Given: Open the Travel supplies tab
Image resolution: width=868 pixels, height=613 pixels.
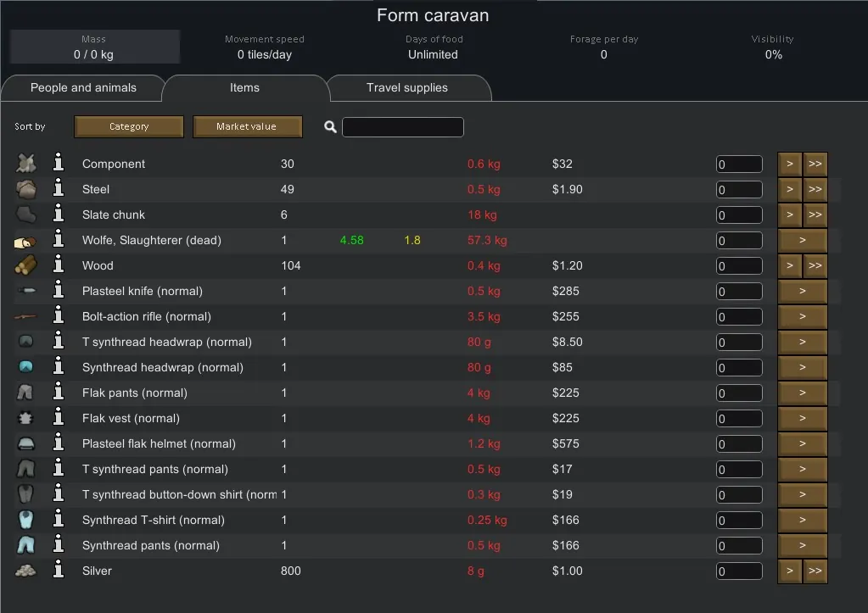Looking at the screenshot, I should (407, 88).
